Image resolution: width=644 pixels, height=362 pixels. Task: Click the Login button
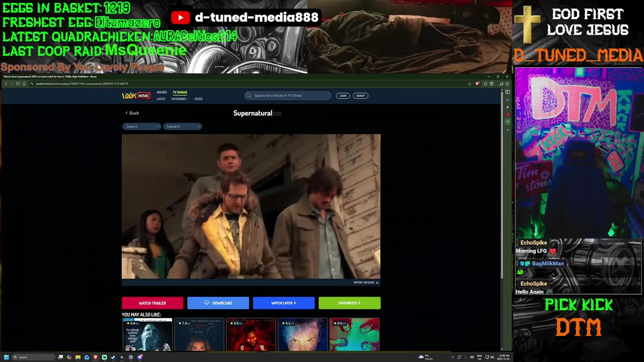tap(343, 96)
